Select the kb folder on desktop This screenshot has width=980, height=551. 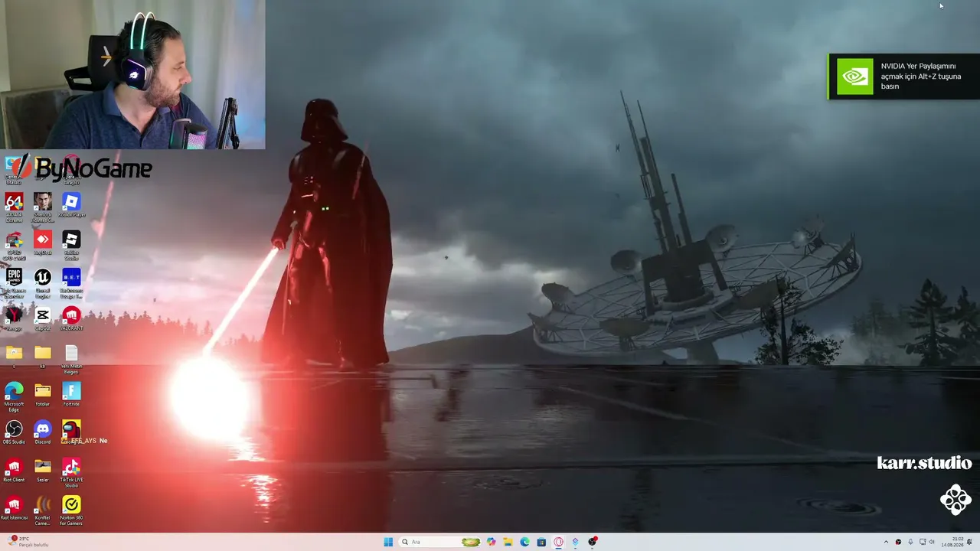click(43, 356)
